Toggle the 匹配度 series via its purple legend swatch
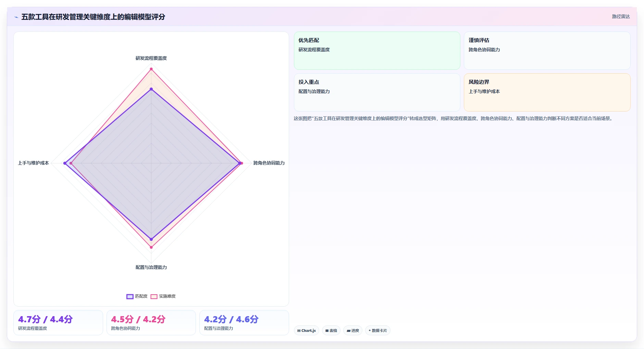This screenshot has width=644, height=349. point(130,297)
